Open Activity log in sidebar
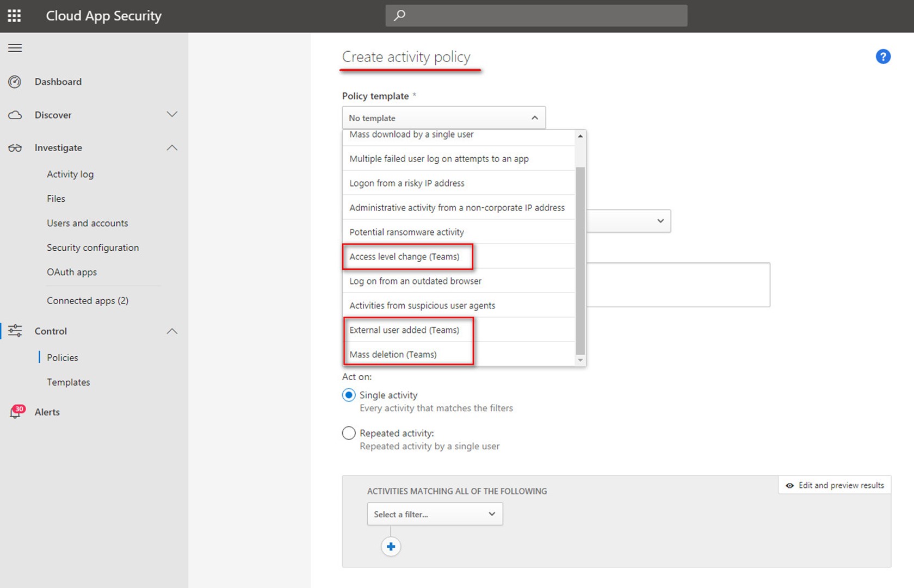The width and height of the screenshot is (914, 588). (70, 174)
